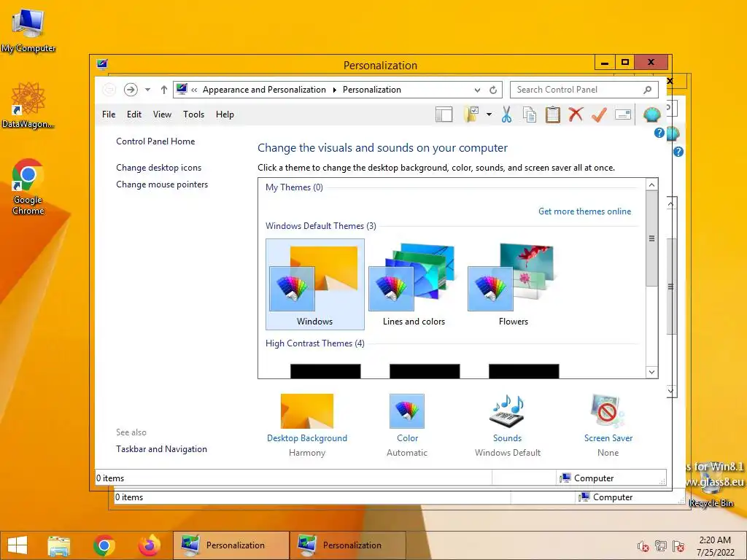Image resolution: width=747 pixels, height=560 pixels.
Task: Click Appearance and Personalization breadcrumb
Action: (x=264, y=90)
